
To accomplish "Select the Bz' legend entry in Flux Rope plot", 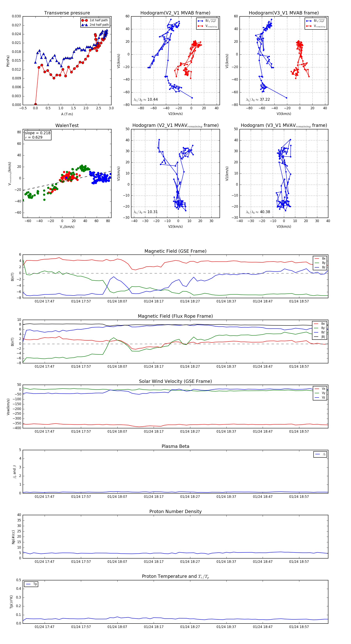I will click(x=320, y=332).
